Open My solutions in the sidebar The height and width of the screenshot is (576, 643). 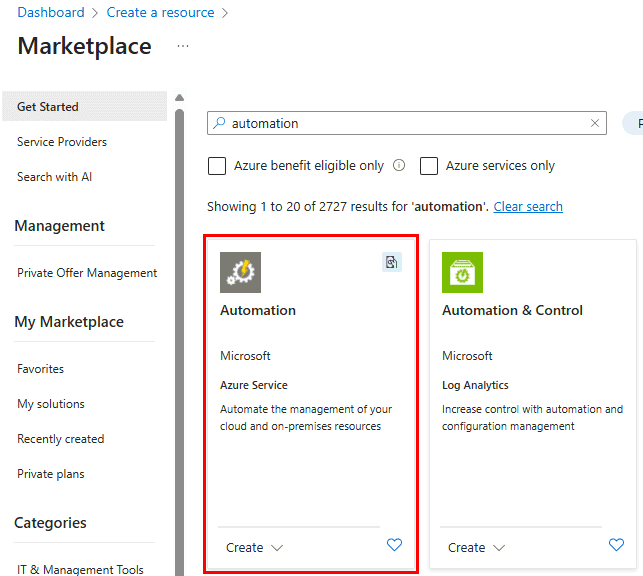pyautogui.click(x=51, y=404)
